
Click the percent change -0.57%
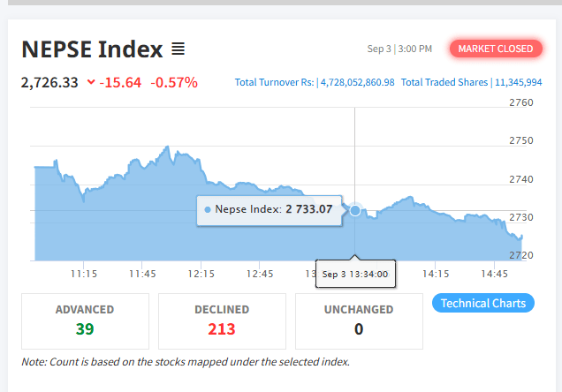click(174, 82)
